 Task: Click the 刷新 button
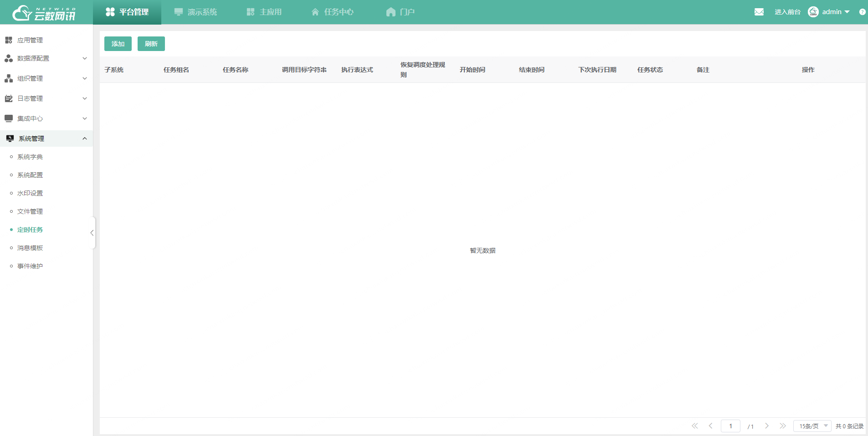click(x=151, y=43)
